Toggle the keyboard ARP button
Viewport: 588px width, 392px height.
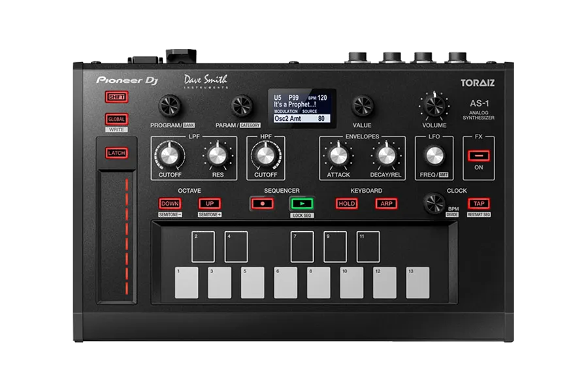coord(386,204)
